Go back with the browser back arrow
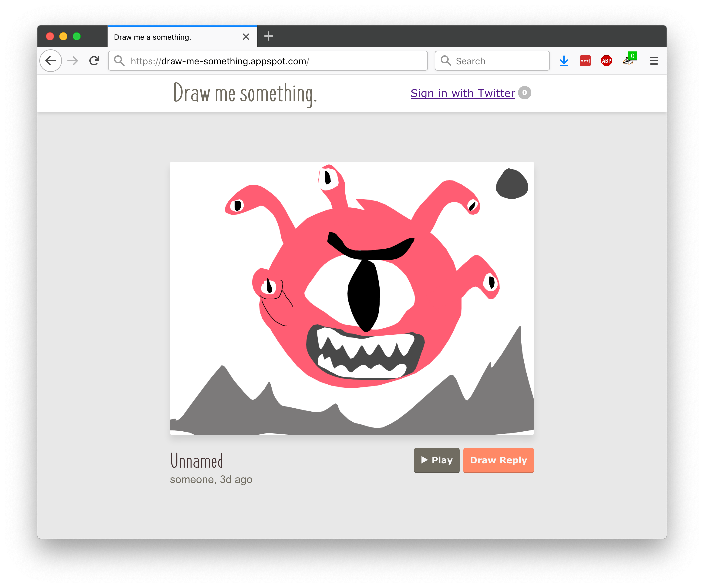Screen dimensions: 704x588 pyautogui.click(x=51, y=61)
